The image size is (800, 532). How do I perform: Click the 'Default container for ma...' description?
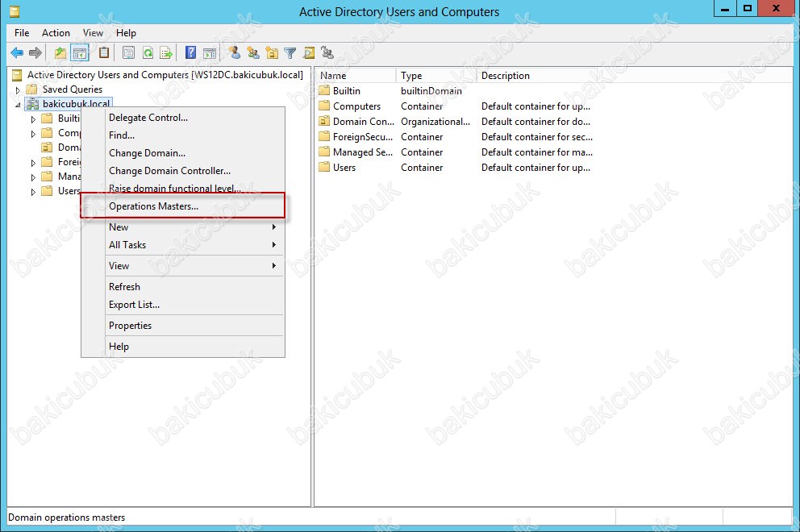[537, 152]
